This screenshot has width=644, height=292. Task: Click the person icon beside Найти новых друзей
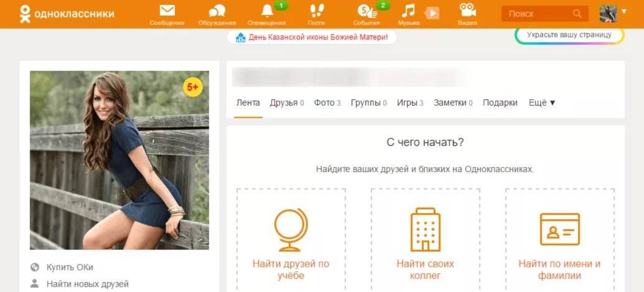[35, 283]
